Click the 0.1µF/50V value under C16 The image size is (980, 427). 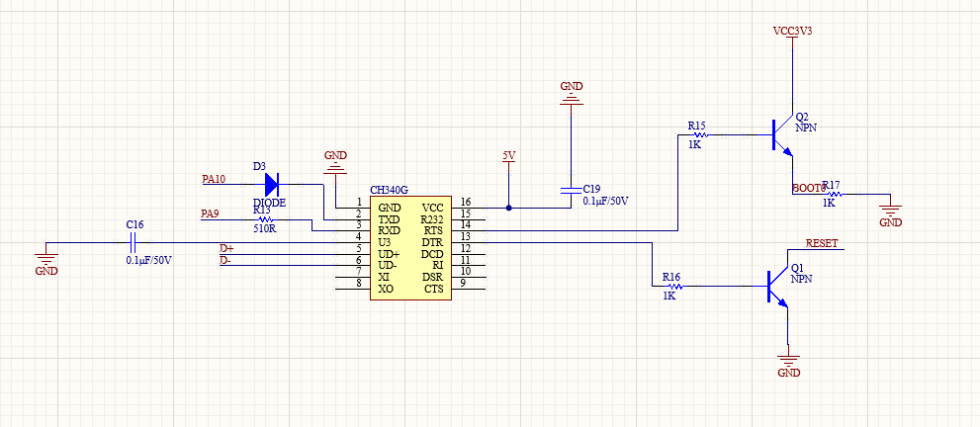click(148, 260)
